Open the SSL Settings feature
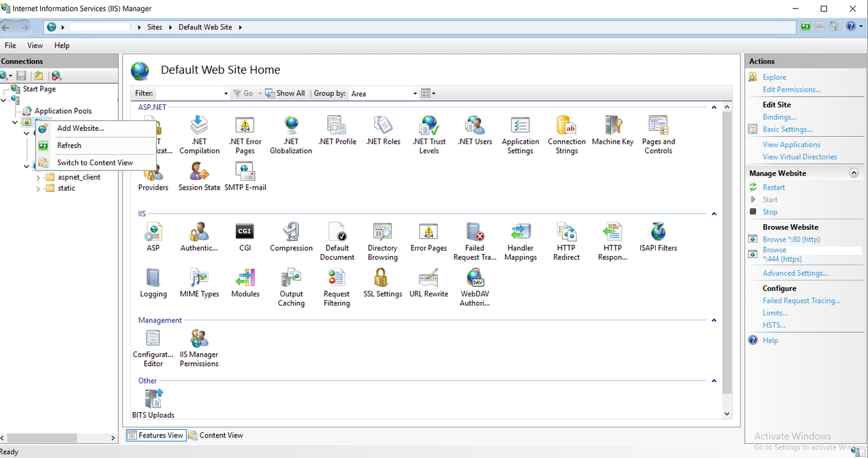Screen dimensions: 868x458 click(382, 282)
